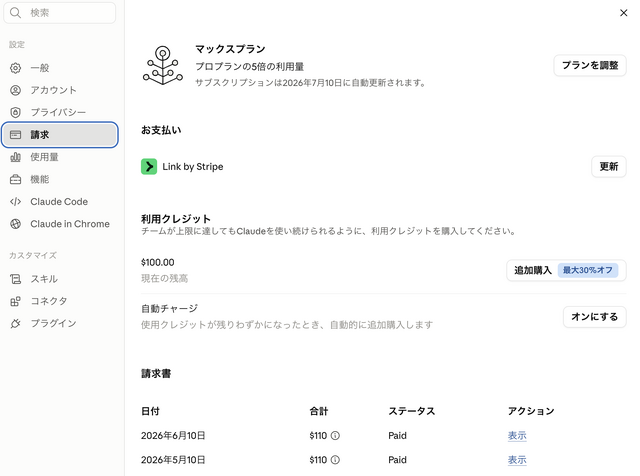Click the 2026年6月10日 invoice date

173,436
